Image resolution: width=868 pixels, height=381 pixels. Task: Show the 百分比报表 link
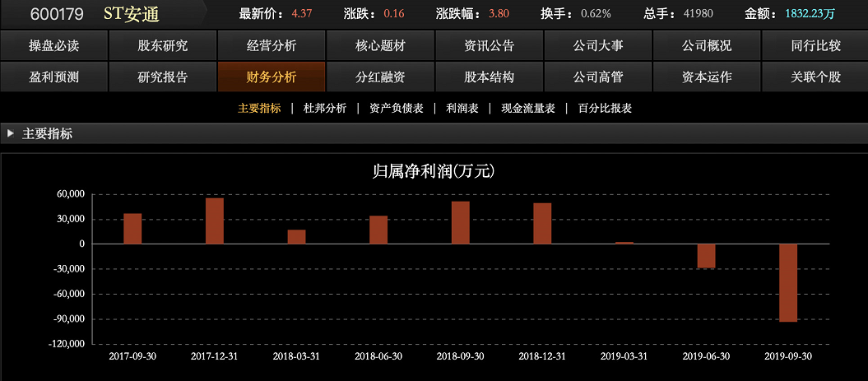[605, 108]
